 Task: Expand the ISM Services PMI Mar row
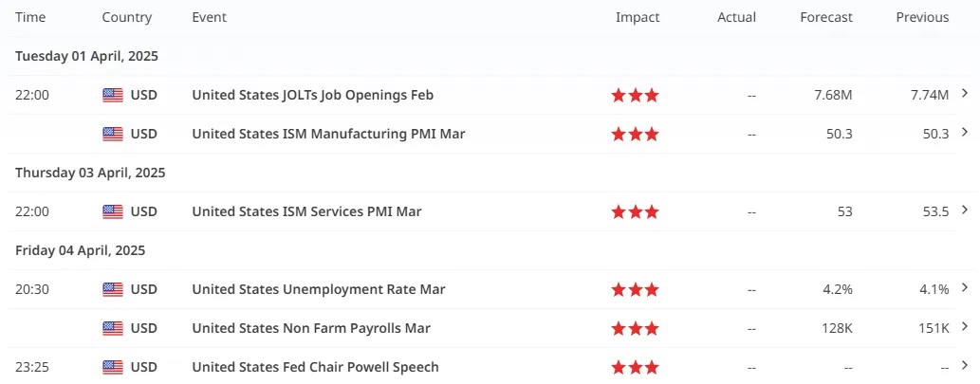(965, 210)
